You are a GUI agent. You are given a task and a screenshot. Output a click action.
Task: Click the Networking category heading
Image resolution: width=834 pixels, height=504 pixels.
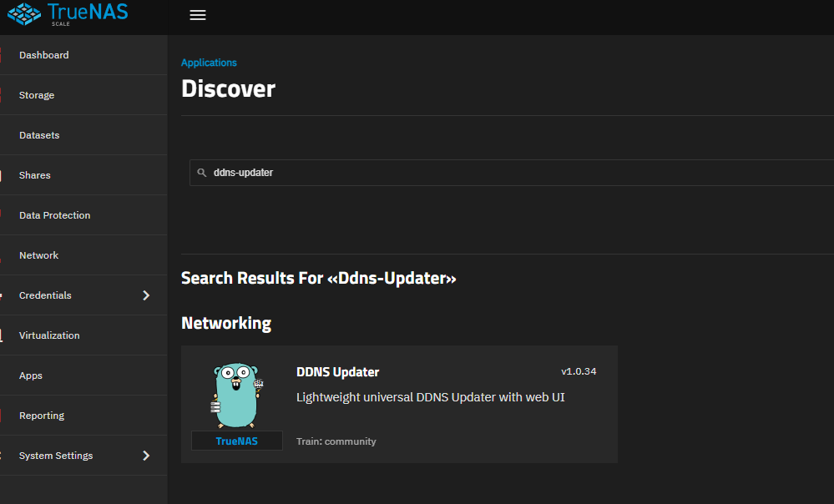[x=226, y=323]
